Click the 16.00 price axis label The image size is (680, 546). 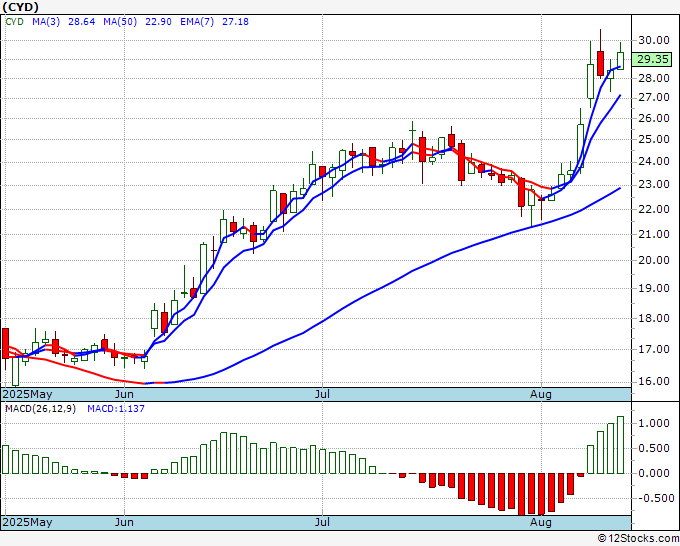654,381
